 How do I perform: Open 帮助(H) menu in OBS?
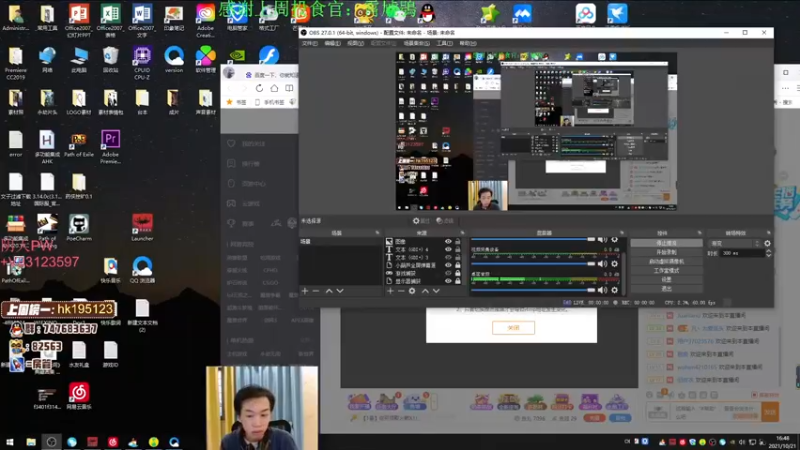(x=468, y=43)
